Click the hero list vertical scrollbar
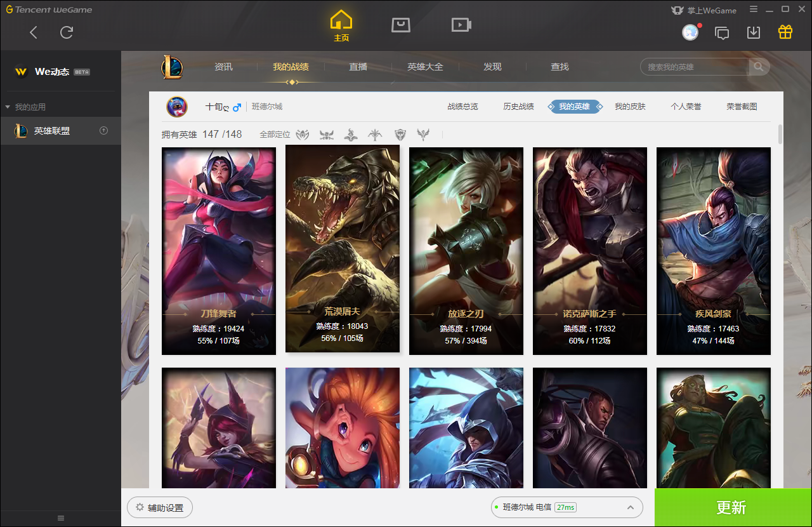This screenshot has height=527, width=812. click(x=780, y=135)
